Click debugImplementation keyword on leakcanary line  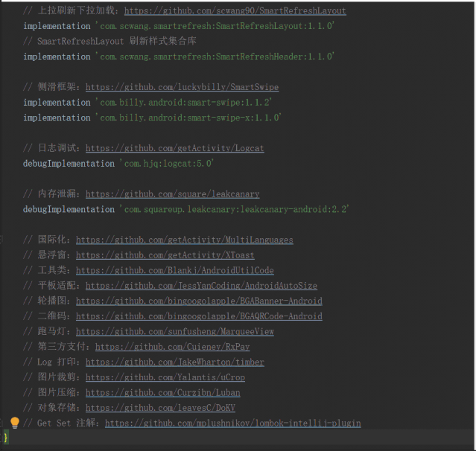click(x=69, y=209)
